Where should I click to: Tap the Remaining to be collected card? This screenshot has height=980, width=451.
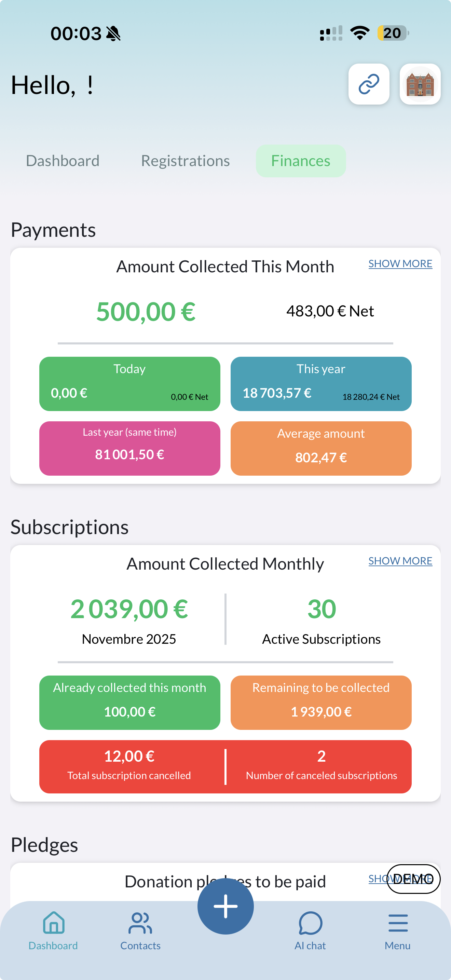coord(321,702)
